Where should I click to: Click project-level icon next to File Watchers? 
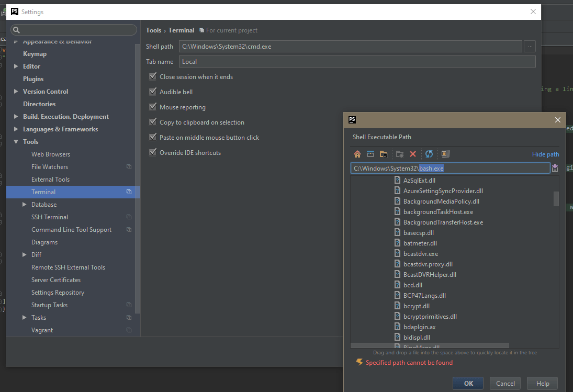[129, 166]
